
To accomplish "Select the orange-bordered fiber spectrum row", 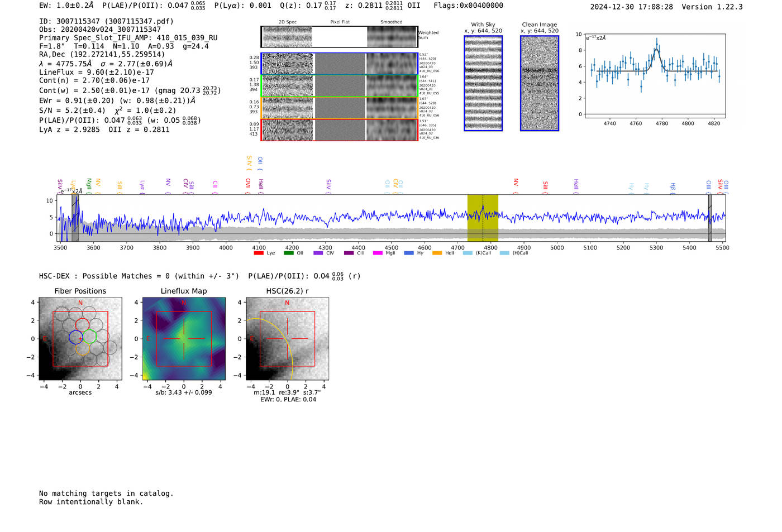I will 339,108.
